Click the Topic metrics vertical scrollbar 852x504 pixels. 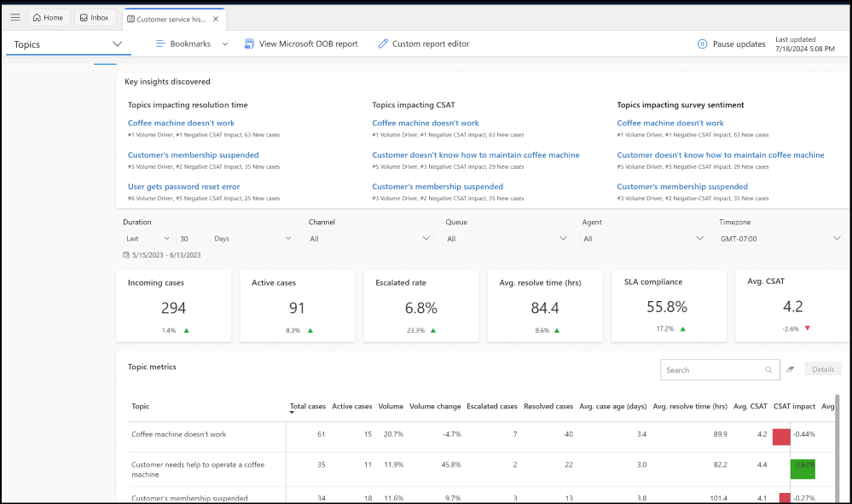tap(838, 448)
